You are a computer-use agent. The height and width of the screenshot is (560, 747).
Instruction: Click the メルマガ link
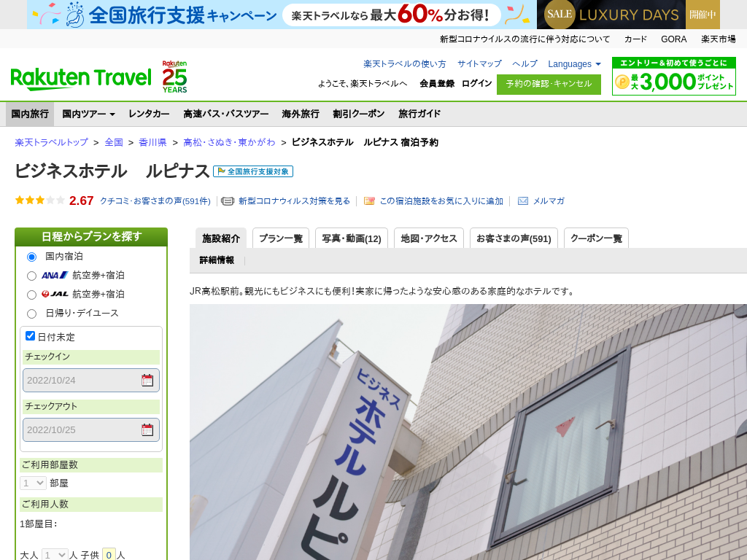pos(549,201)
